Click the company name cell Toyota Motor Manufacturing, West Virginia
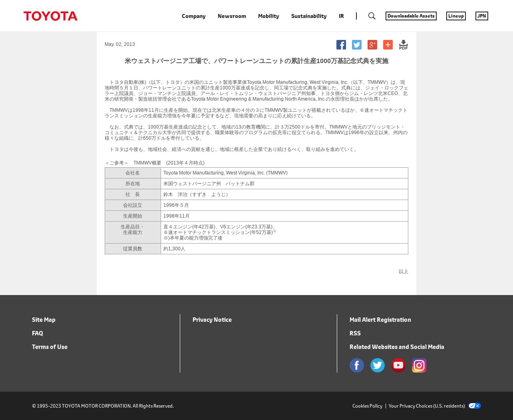513x420 pixels. pos(284,173)
